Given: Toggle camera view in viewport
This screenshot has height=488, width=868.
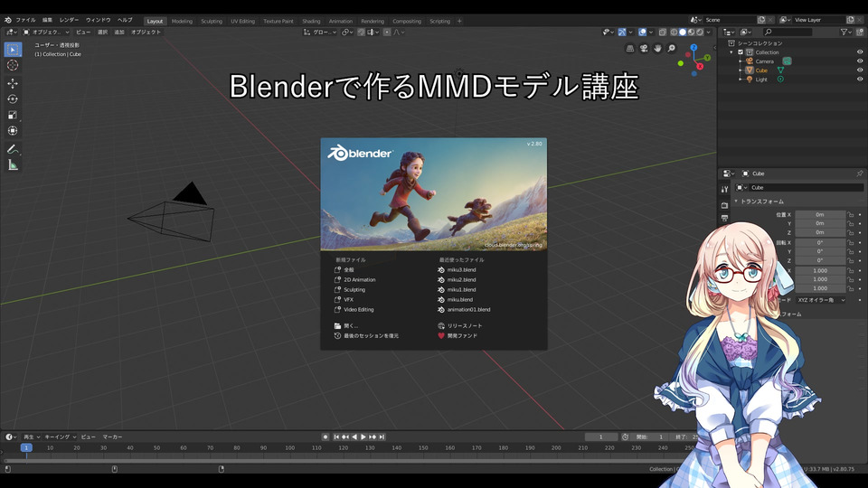Looking at the screenshot, I should [x=644, y=49].
